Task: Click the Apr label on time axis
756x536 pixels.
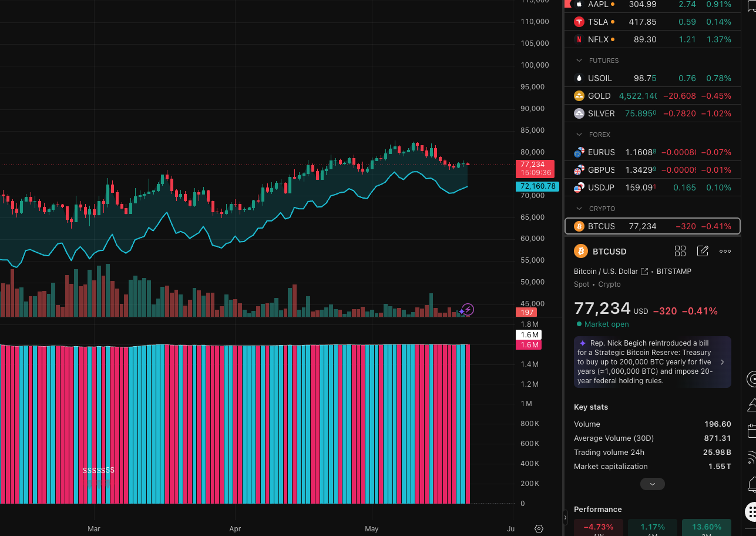Action: 235,529
